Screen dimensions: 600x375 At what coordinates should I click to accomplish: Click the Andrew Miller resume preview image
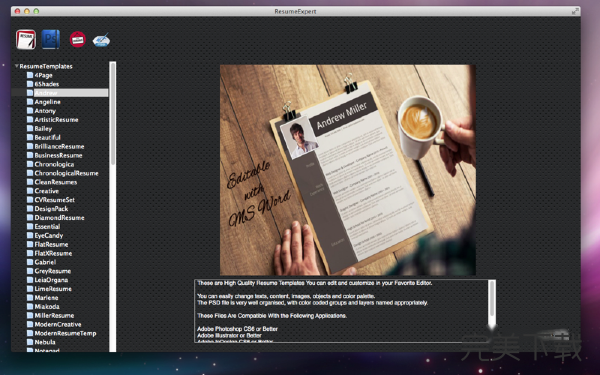pos(347,170)
